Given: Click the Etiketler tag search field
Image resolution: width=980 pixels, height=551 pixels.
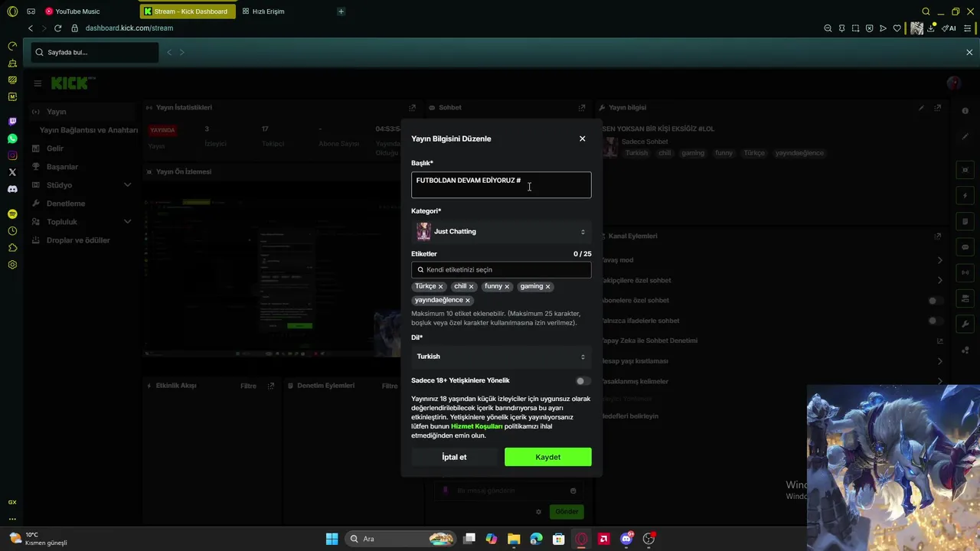Looking at the screenshot, I should click(501, 269).
